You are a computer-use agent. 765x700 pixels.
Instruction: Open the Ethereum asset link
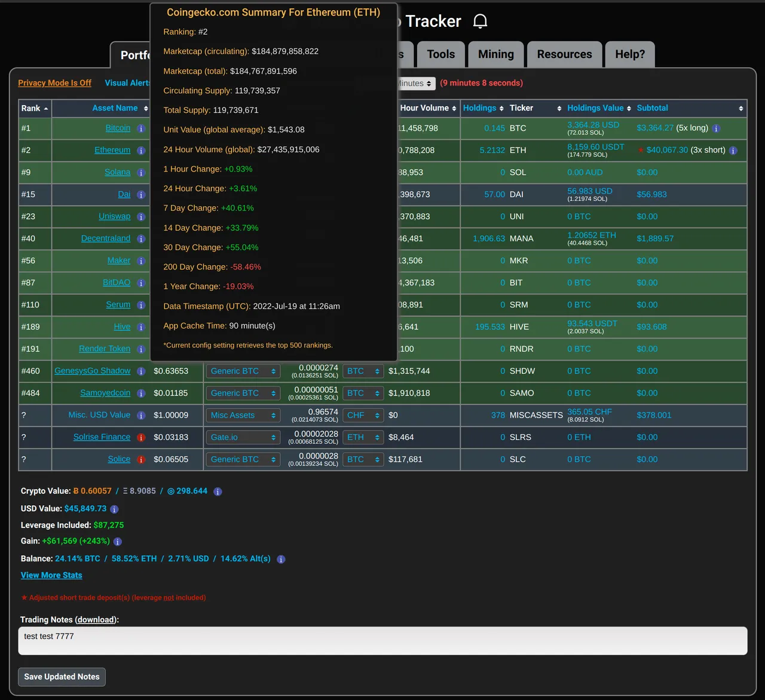pos(112,151)
